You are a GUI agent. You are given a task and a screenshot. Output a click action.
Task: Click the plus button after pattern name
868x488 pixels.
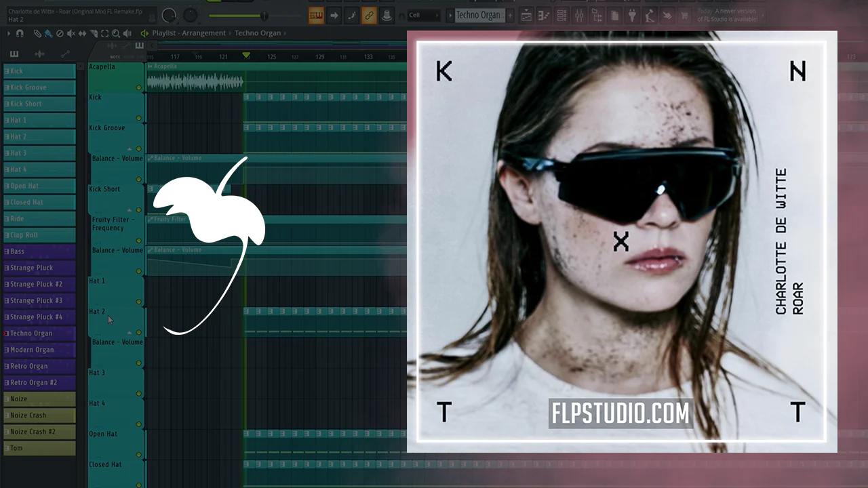coord(510,15)
